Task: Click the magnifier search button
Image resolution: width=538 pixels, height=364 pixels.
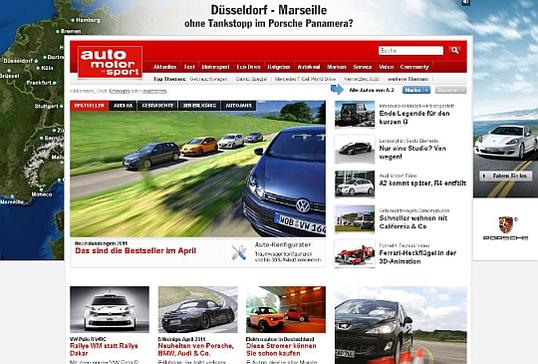Action: [x=455, y=50]
